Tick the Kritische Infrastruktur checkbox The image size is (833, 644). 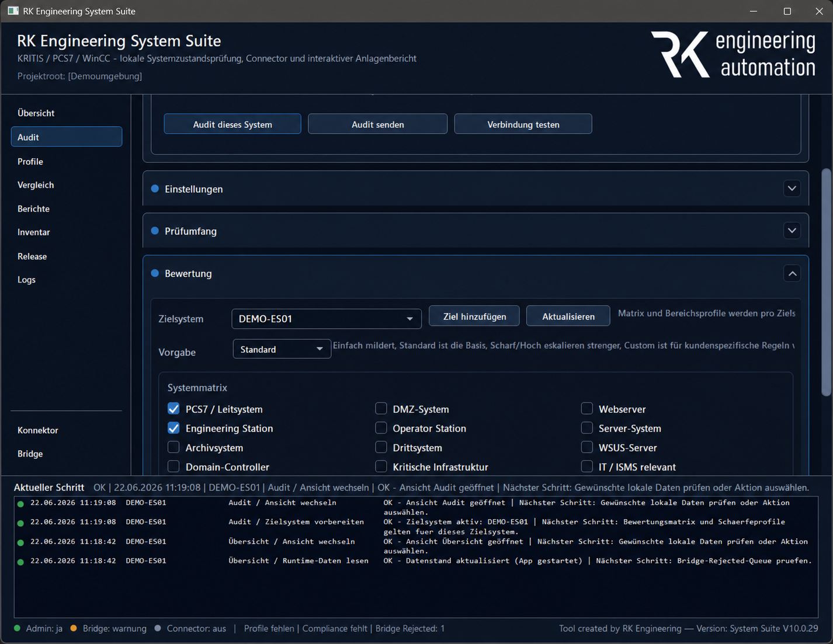tap(381, 466)
